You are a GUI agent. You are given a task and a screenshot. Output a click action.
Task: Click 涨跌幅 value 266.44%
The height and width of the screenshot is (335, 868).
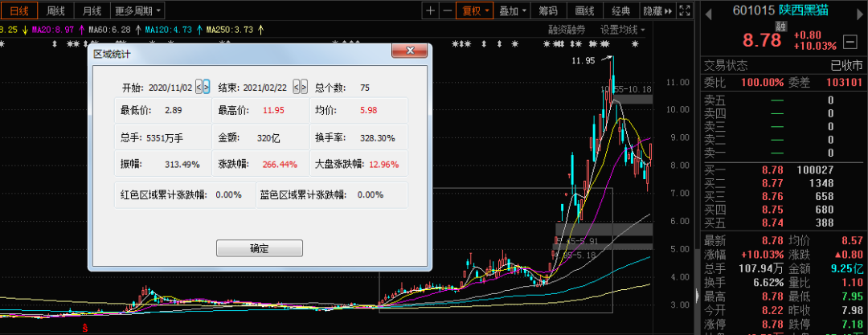281,165
